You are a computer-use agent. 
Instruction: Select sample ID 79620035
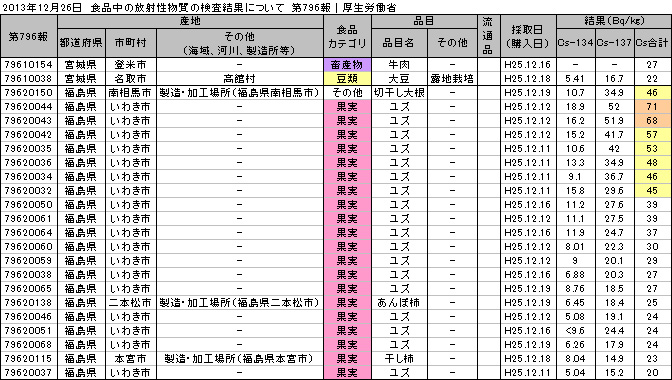click(28, 149)
